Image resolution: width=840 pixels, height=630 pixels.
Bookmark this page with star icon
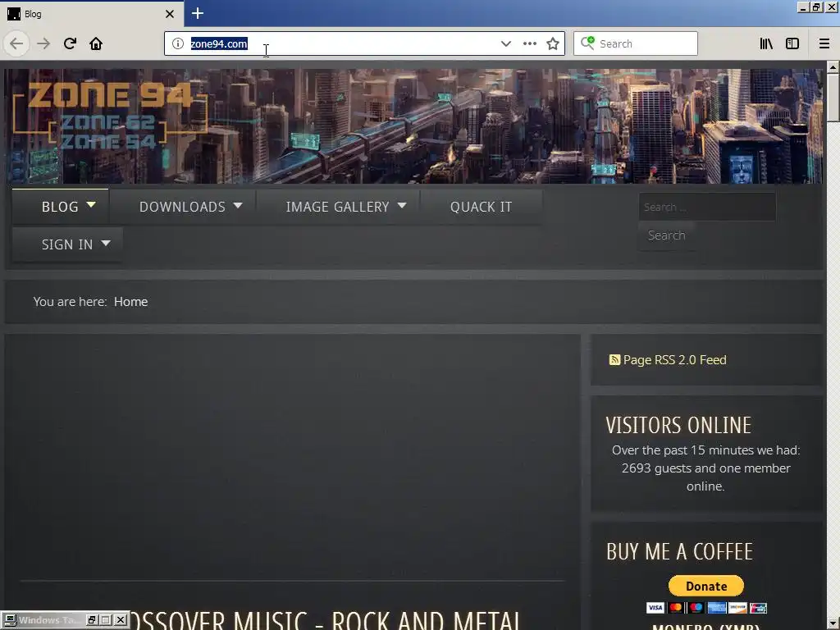(x=553, y=43)
